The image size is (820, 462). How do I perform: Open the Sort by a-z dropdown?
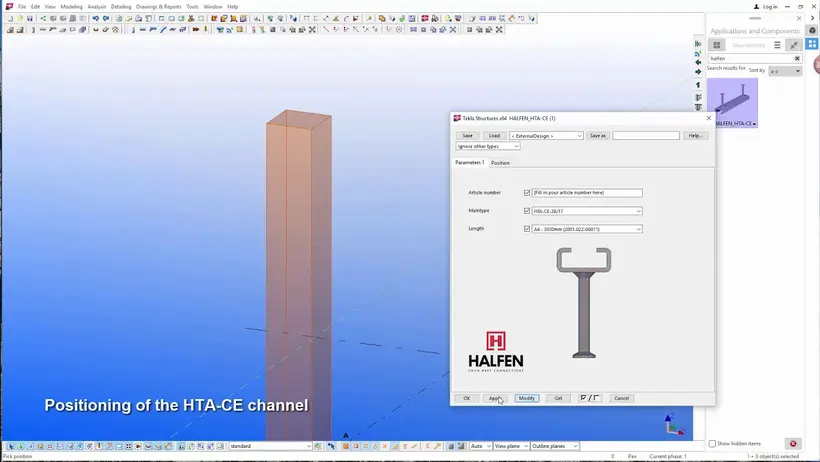point(785,71)
